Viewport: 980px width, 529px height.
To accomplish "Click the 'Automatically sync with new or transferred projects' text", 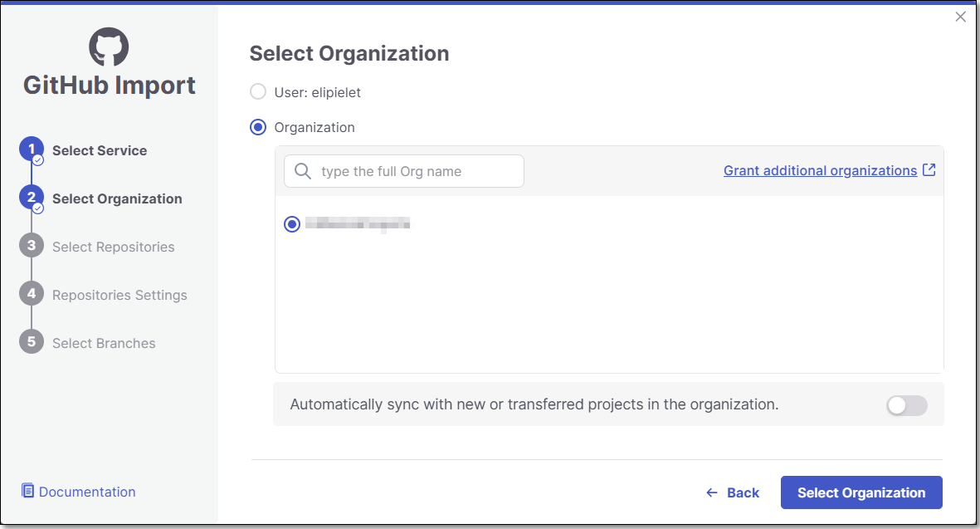I will [x=534, y=404].
